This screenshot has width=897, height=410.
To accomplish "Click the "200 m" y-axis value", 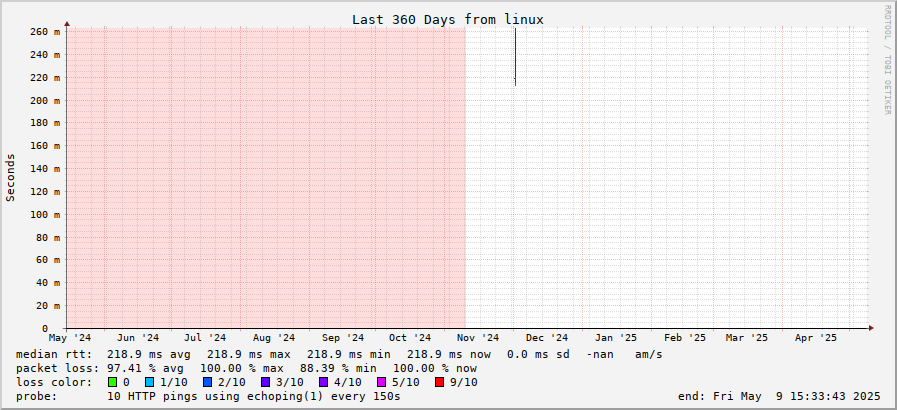I will pyautogui.click(x=45, y=101).
